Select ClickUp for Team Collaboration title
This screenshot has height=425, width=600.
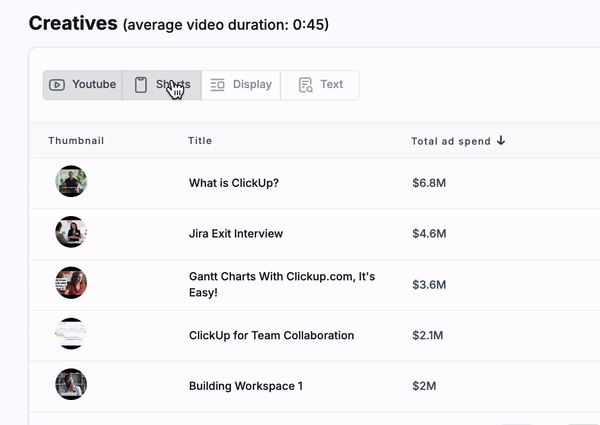[272, 335]
